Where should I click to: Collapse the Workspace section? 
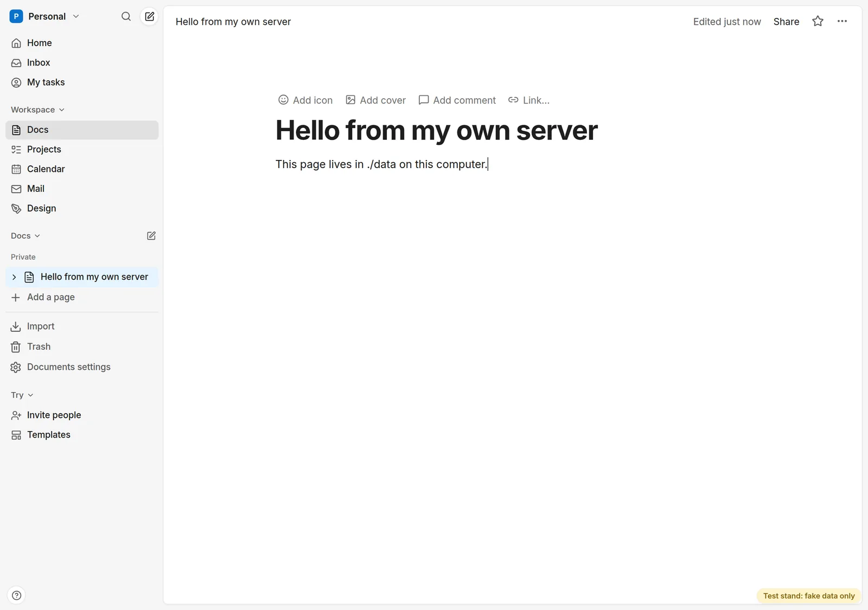coord(37,110)
